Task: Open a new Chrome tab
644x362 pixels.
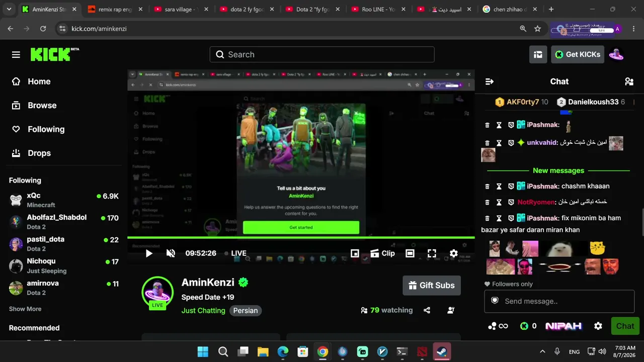Action: pos(551,9)
